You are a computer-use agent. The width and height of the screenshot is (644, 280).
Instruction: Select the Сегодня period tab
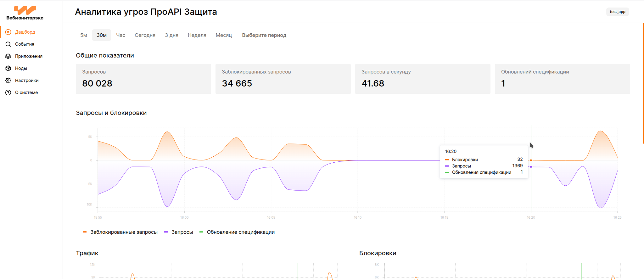[x=145, y=35]
